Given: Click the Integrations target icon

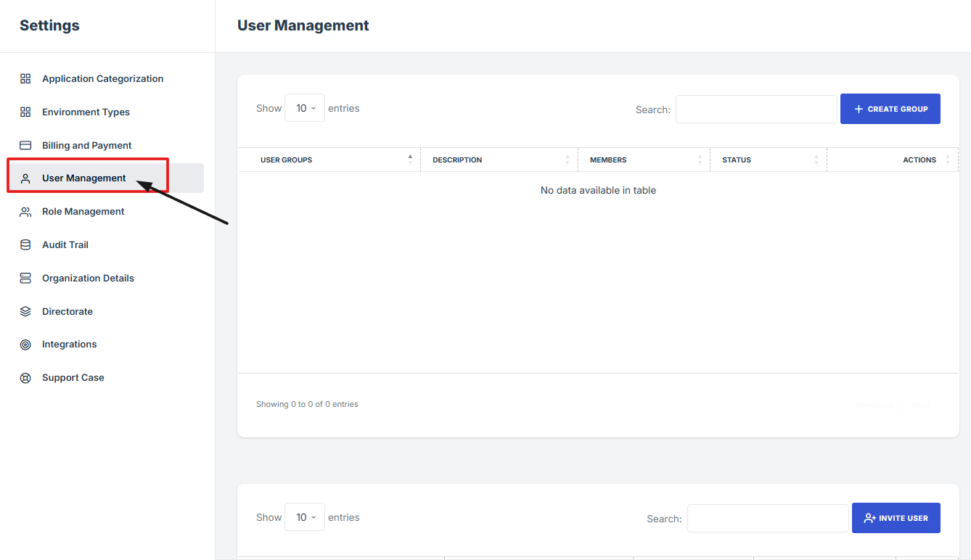Looking at the screenshot, I should pos(25,345).
